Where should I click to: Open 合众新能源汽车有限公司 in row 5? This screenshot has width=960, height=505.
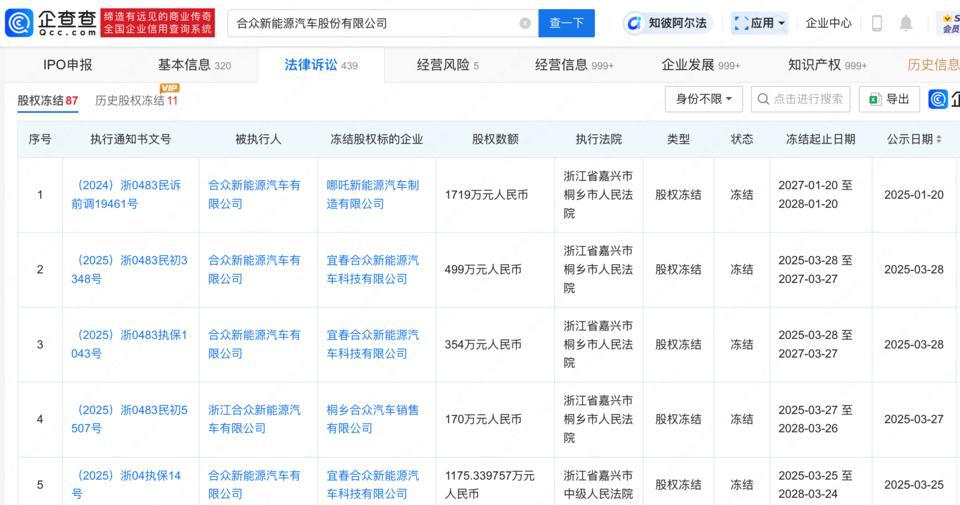click(x=254, y=484)
